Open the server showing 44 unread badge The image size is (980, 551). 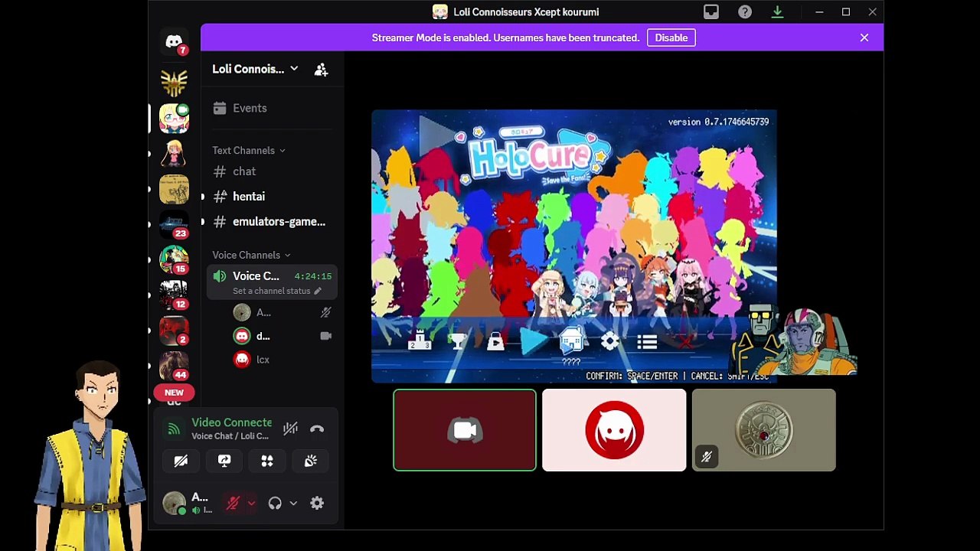[x=174, y=365]
